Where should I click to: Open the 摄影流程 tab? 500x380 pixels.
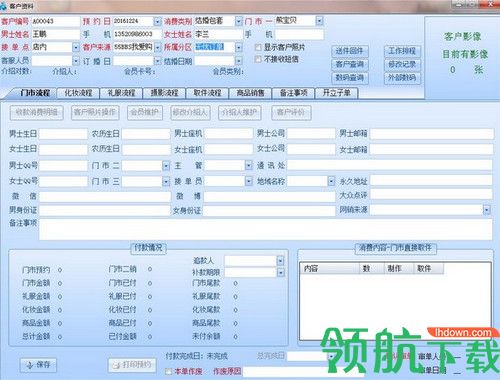point(164,93)
